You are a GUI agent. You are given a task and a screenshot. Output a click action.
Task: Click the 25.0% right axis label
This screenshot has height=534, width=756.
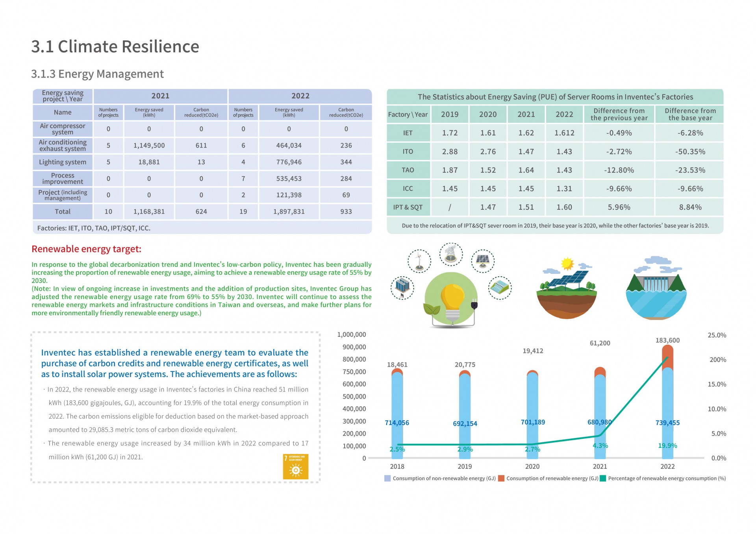[x=717, y=335]
